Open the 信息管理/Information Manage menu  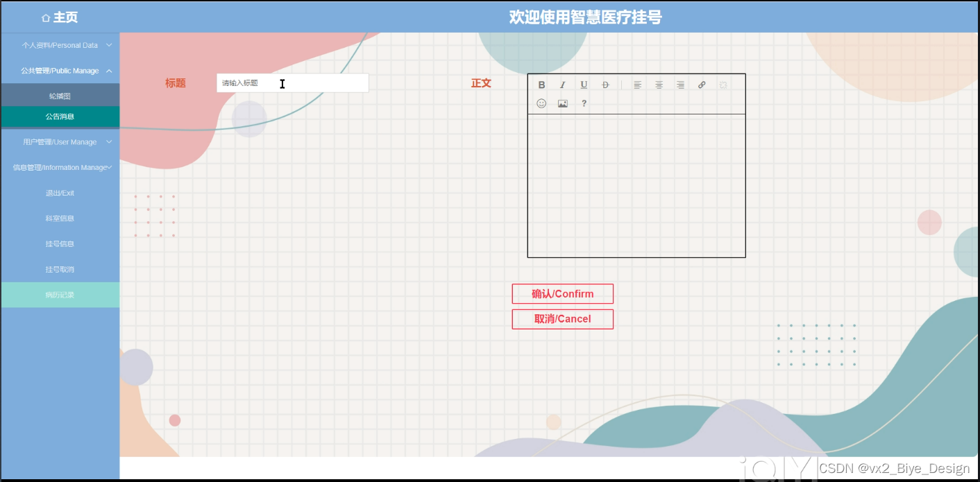[60, 167]
